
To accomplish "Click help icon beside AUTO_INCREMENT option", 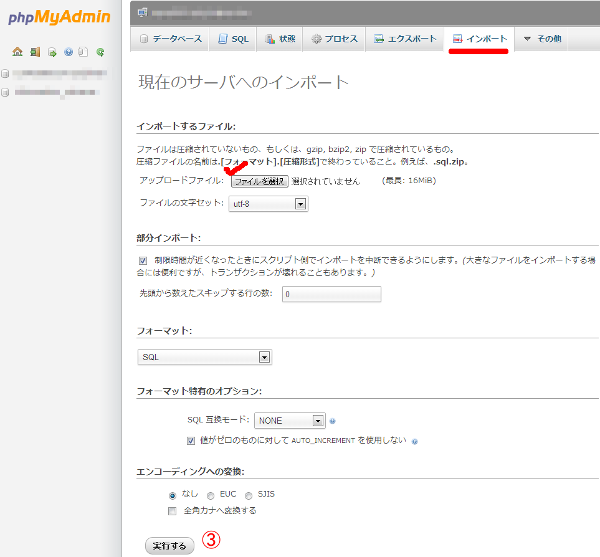I will (414, 441).
